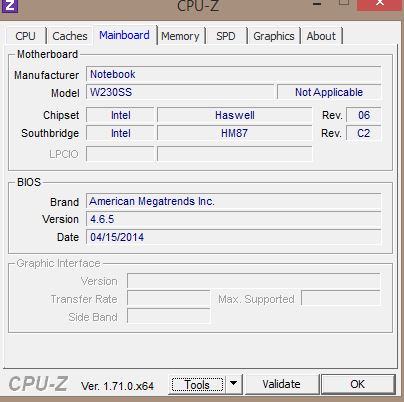Open the About tab
This screenshot has width=404, height=402.
(321, 36)
